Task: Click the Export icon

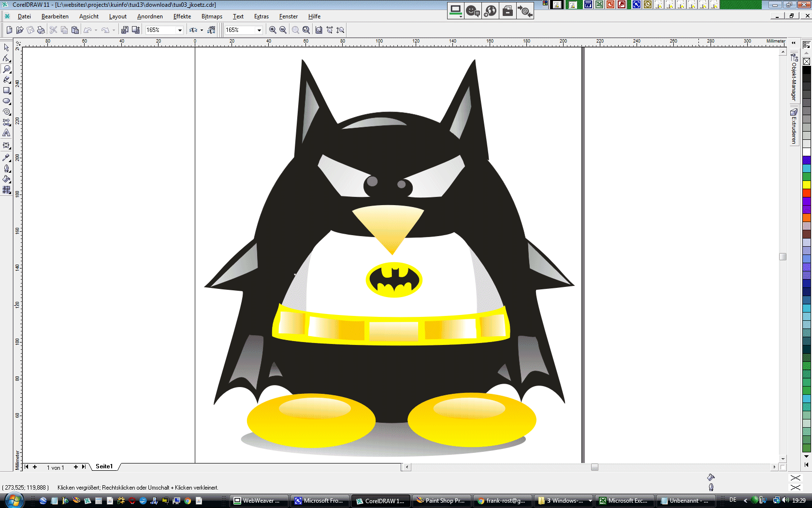Action: click(x=136, y=30)
